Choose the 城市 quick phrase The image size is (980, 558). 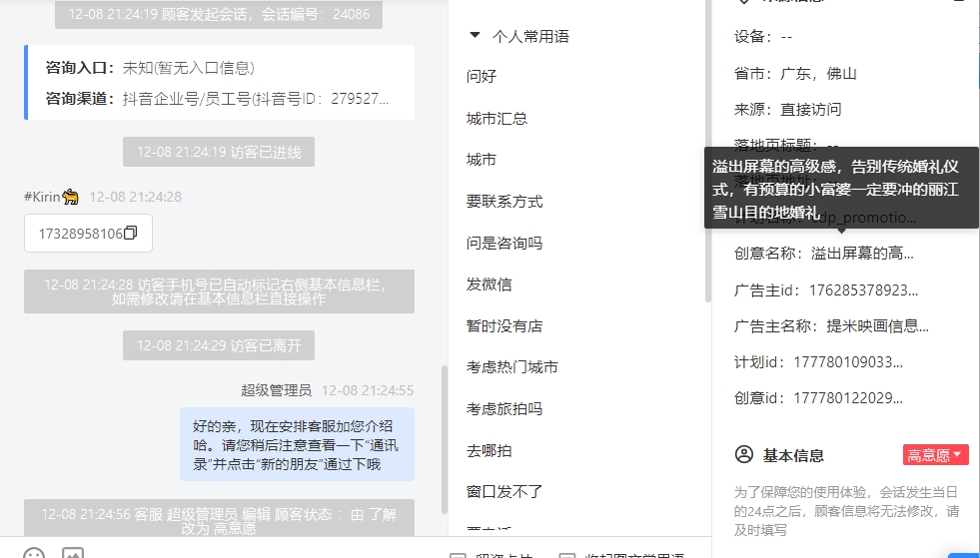click(482, 160)
